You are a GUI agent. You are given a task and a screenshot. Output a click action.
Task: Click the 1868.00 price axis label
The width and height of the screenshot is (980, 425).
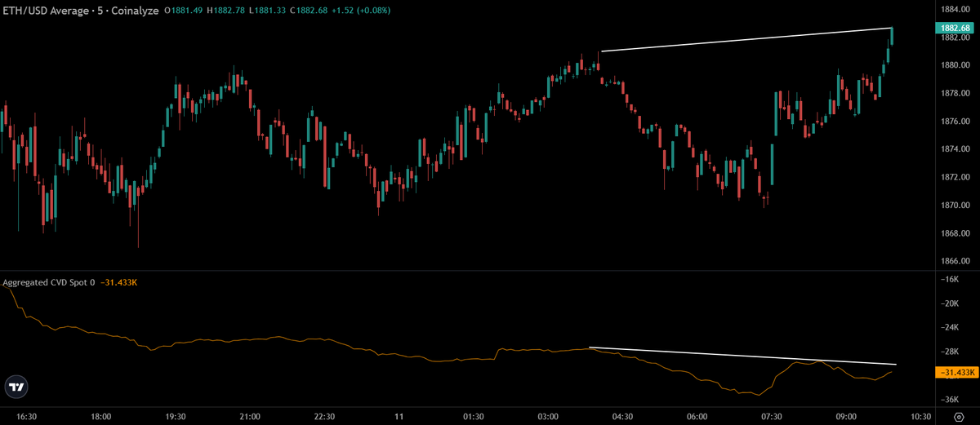955,234
